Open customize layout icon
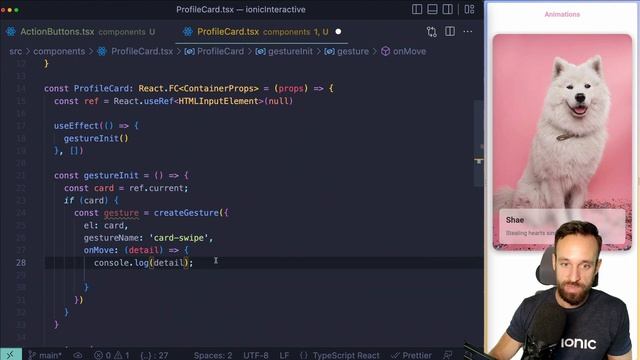This screenshot has height=360, width=640. coord(469,9)
